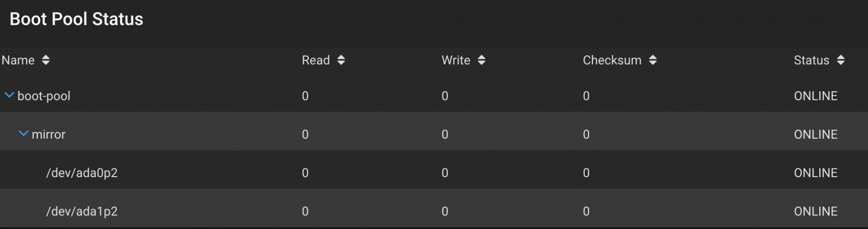This screenshot has width=868, height=229.
Task: Select the /dev/ada1p2 device row
Action: [x=434, y=211]
